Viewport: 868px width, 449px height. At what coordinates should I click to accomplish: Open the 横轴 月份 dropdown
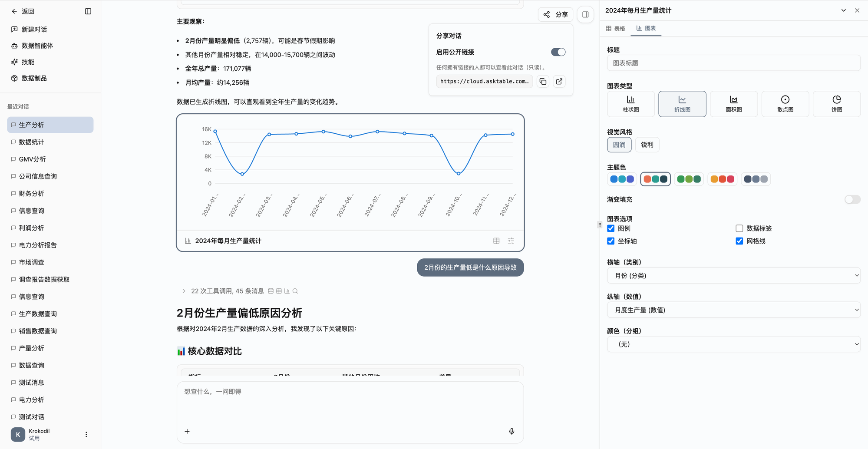point(733,275)
